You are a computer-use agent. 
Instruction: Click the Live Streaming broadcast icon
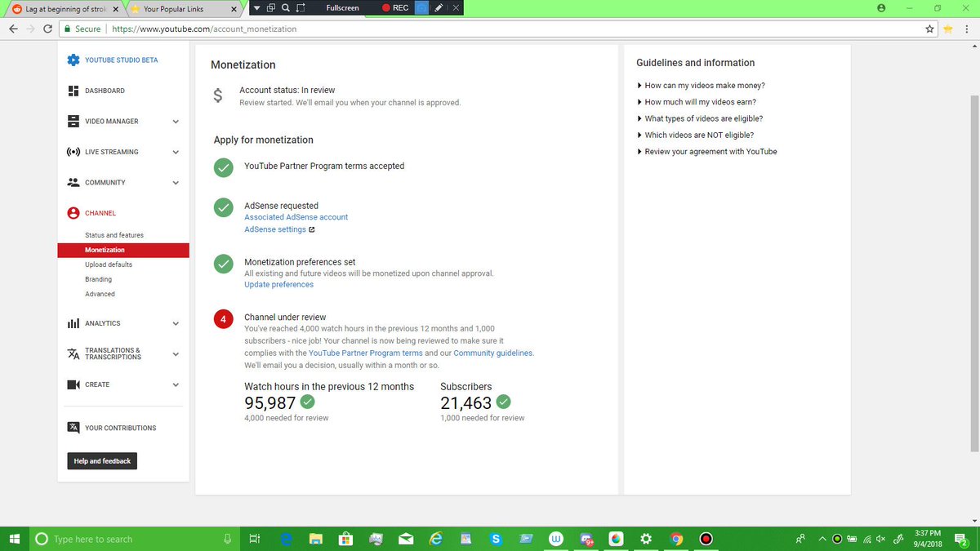tap(73, 152)
